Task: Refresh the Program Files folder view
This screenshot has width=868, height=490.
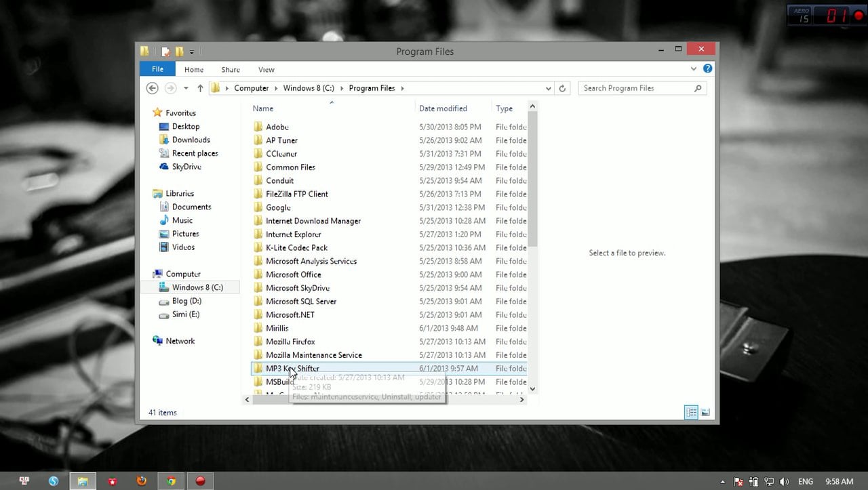Action: 562,88
